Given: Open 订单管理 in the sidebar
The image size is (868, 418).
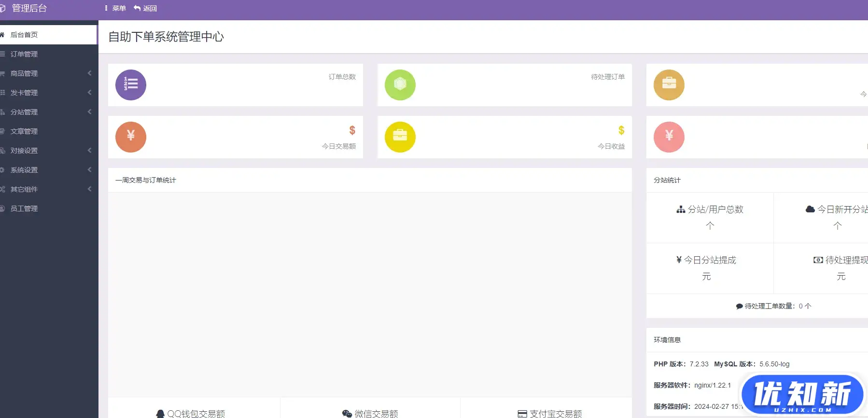Looking at the screenshot, I should [24, 54].
